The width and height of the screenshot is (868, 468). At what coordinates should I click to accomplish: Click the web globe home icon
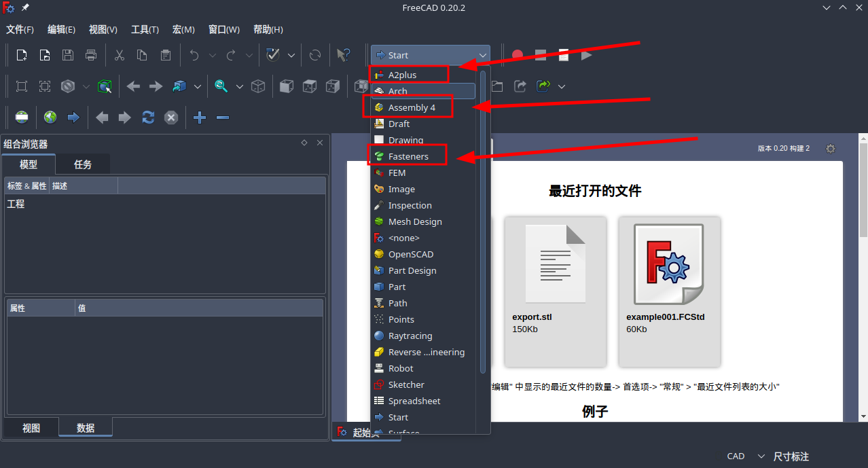tap(50, 118)
